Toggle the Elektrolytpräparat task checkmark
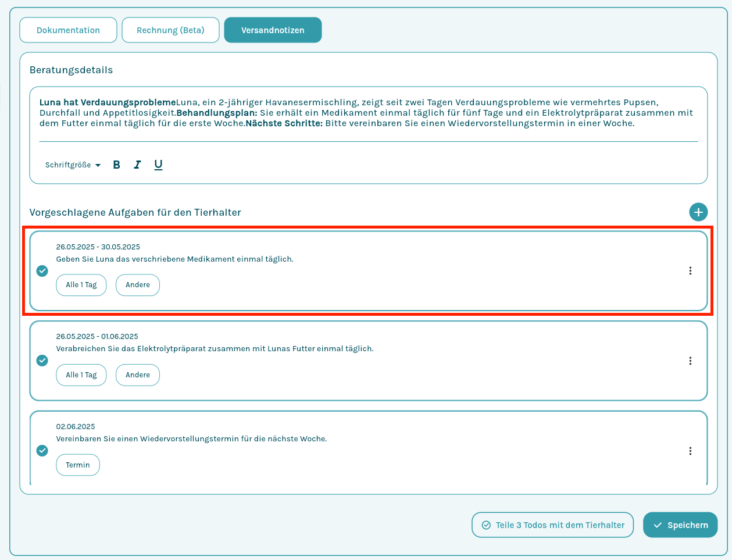732x560 pixels. click(42, 361)
